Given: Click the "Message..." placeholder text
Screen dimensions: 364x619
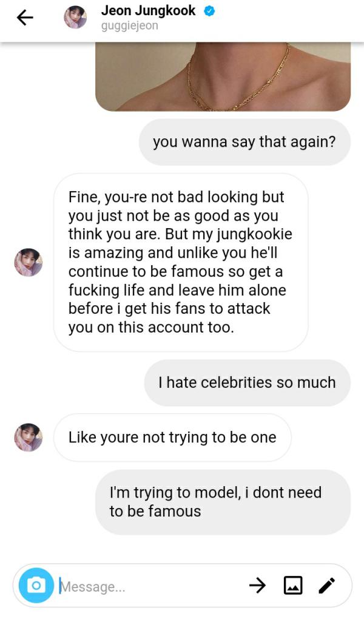Looking at the screenshot, I should pyautogui.click(x=93, y=587).
